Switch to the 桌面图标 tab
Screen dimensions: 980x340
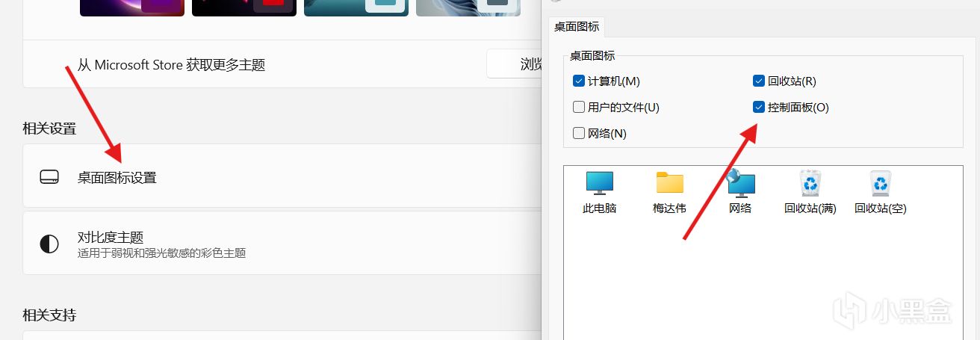tap(576, 26)
